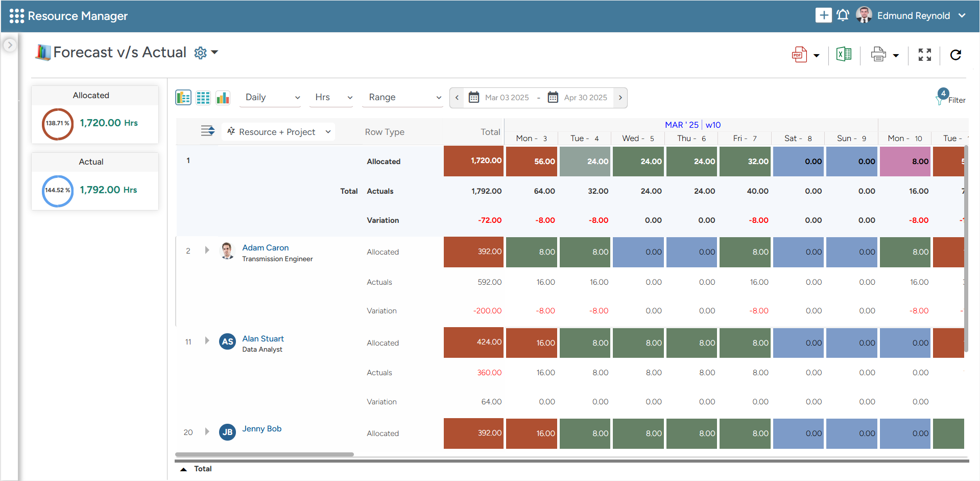Click the printer icon
This screenshot has height=481, width=980.
(878, 54)
